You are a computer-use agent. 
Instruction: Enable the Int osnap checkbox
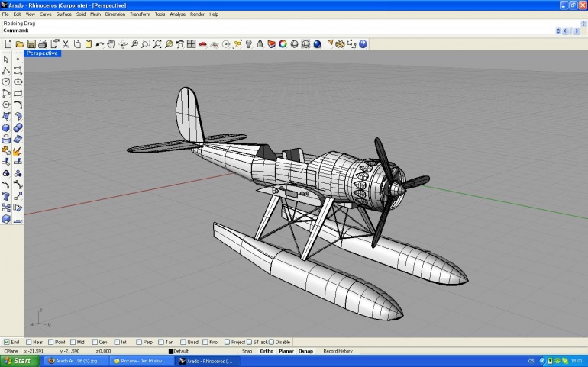click(117, 342)
